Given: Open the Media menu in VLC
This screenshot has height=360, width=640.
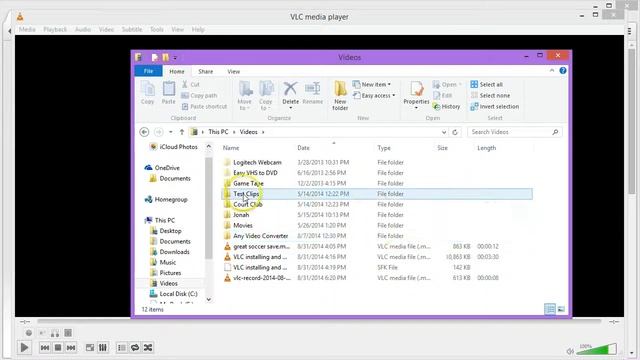Looking at the screenshot, I should pyautogui.click(x=27, y=29).
